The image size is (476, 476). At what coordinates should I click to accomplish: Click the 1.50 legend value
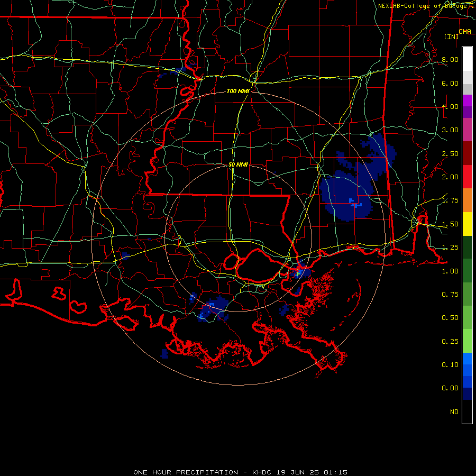click(x=450, y=224)
